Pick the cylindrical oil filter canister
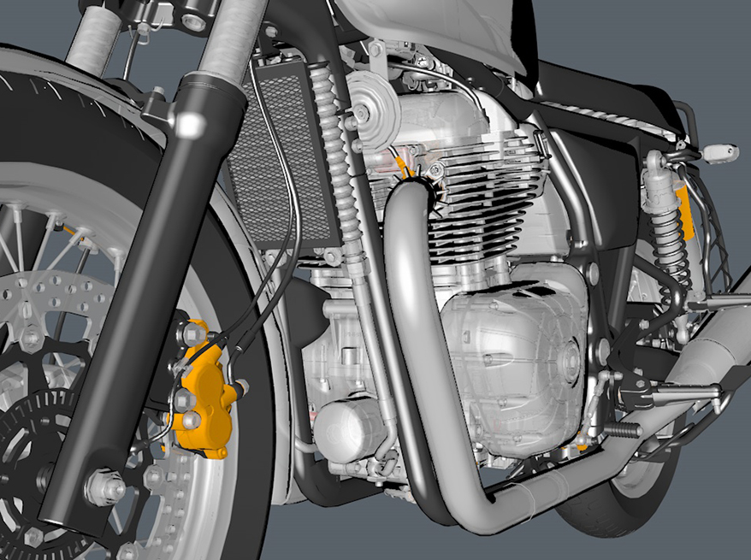 click(x=346, y=425)
